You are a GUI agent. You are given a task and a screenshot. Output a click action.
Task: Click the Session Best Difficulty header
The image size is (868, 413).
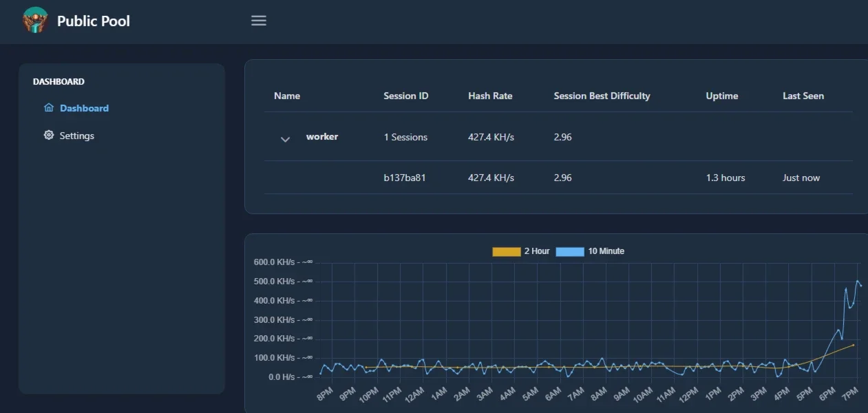click(602, 96)
